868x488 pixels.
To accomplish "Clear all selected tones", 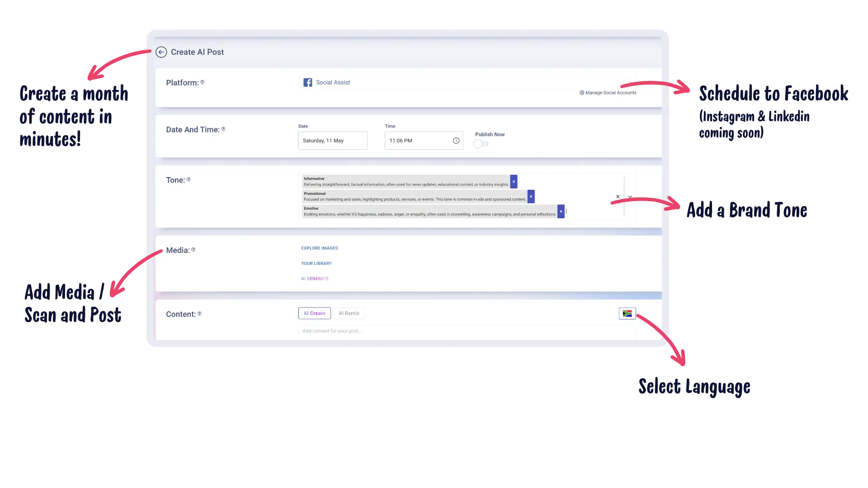I will click(618, 197).
